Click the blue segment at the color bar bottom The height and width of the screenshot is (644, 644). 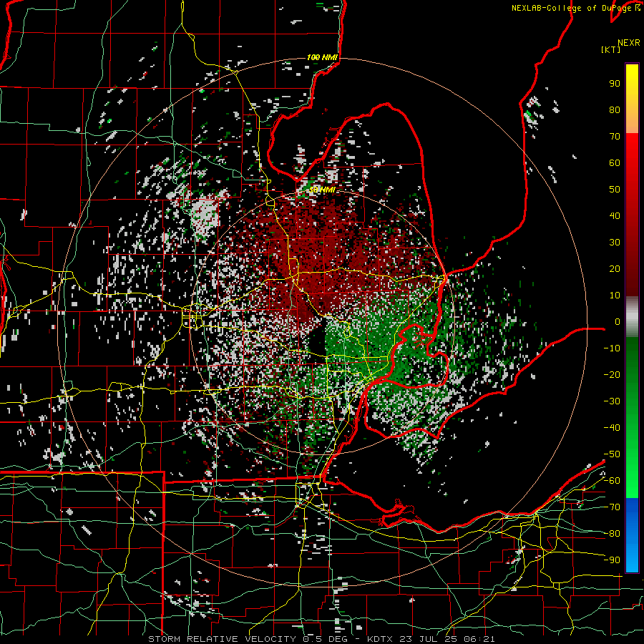click(632, 535)
